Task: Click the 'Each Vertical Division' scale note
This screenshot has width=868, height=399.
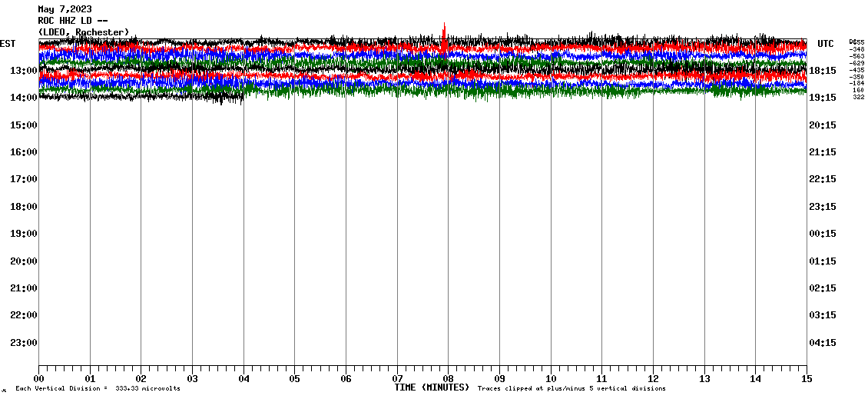Action: 98,389
